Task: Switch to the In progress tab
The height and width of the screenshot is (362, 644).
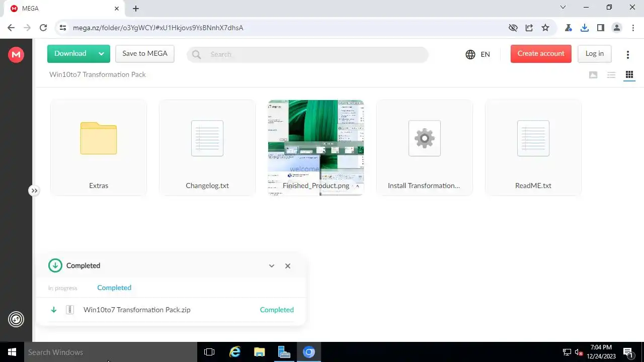Action: click(x=63, y=288)
